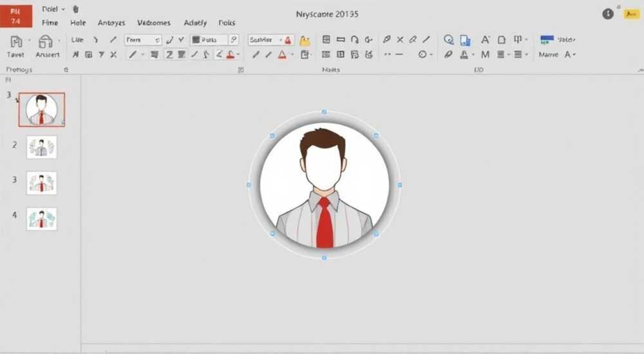The image size is (644, 354).
Task: Switch to the Fime ribbon tab
Action: pyautogui.click(x=50, y=23)
